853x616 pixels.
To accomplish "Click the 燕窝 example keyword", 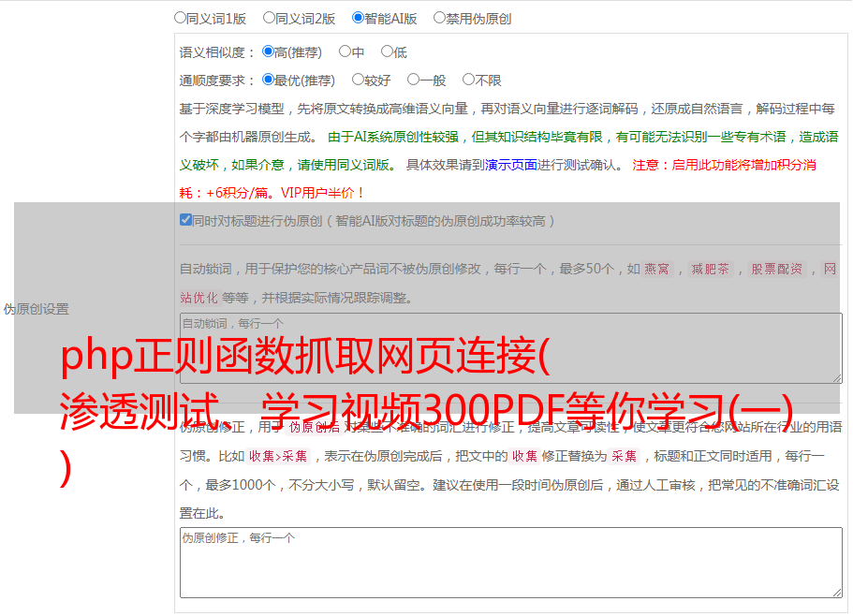I will click(656, 269).
